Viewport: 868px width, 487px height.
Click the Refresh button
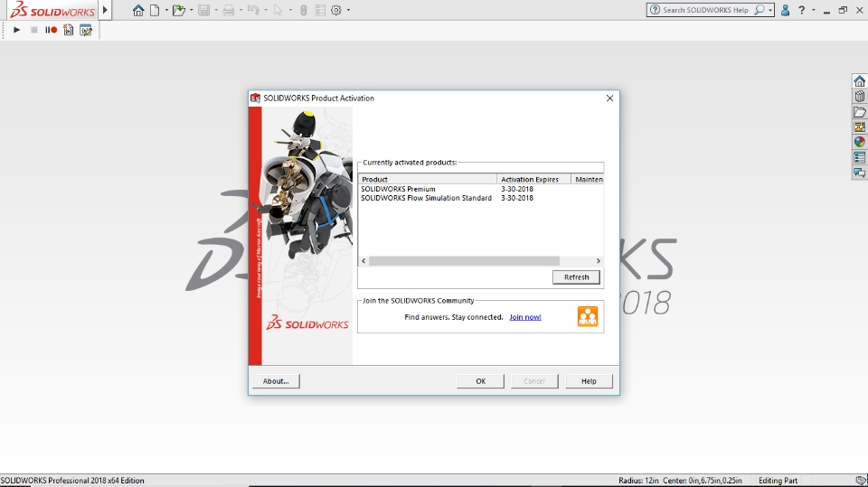576,277
